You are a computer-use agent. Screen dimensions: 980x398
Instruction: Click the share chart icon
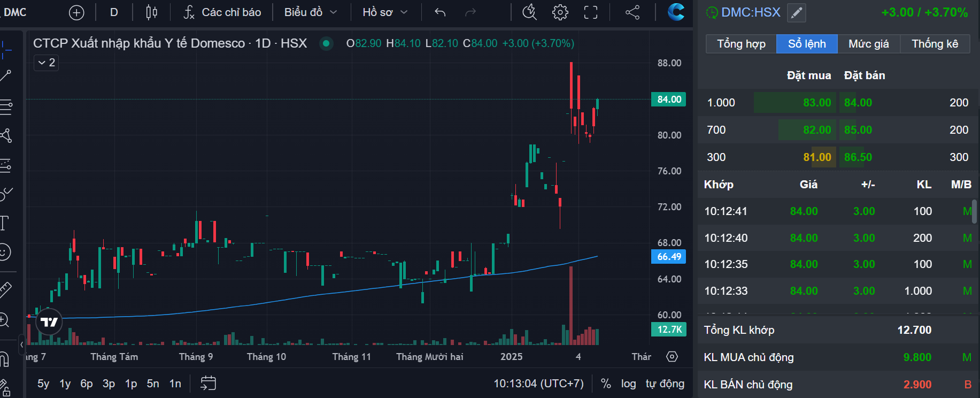pos(632,12)
